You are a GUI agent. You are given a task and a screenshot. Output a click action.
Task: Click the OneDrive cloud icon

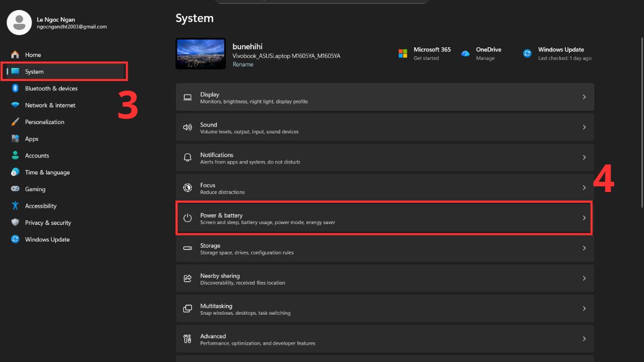pyautogui.click(x=465, y=54)
